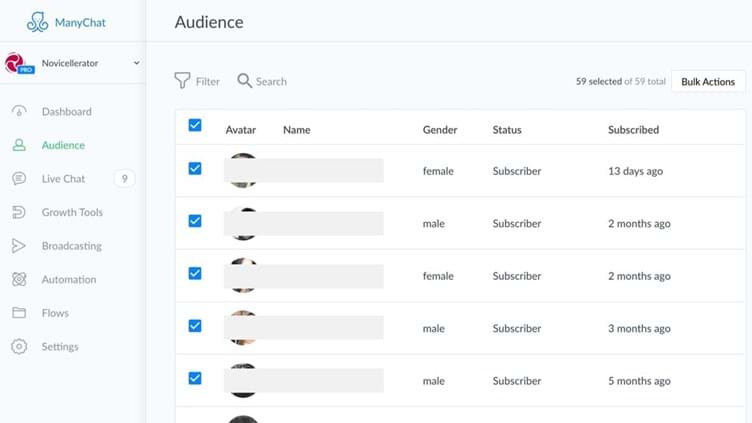Screen dimensions: 752x423
Task: Click the Settings gear icon
Action: tap(19, 347)
